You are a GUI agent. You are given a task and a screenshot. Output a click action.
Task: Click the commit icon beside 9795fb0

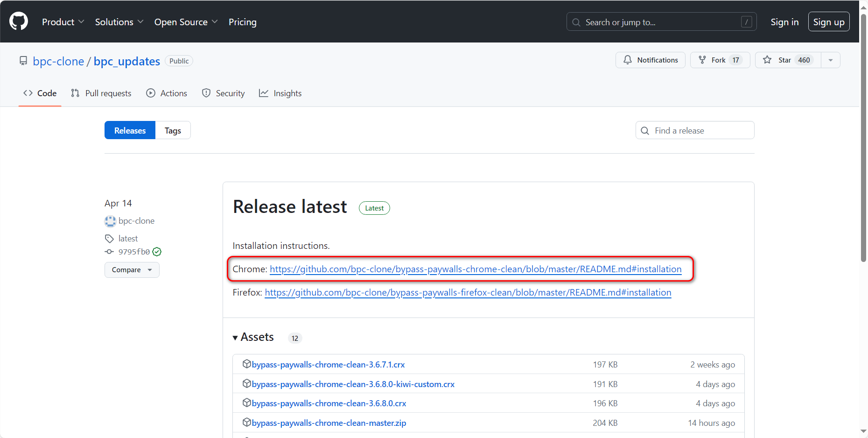pyautogui.click(x=109, y=252)
